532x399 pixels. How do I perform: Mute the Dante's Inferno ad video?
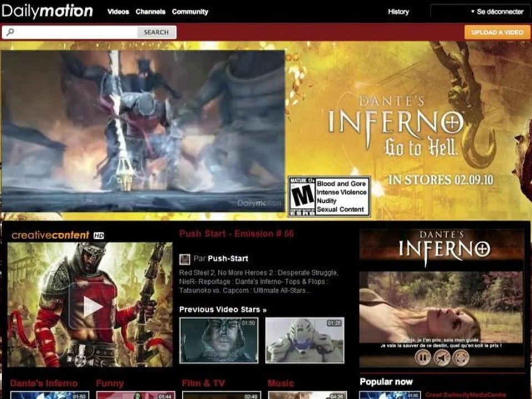[442, 357]
